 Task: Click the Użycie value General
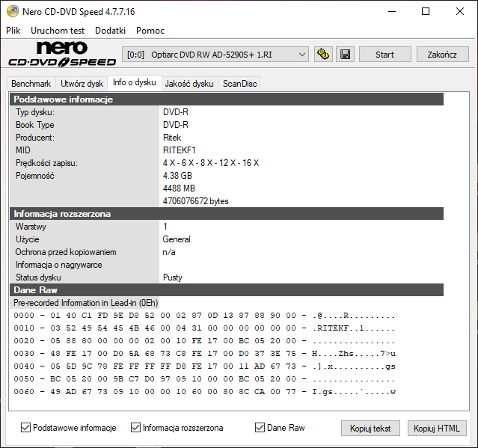click(177, 239)
